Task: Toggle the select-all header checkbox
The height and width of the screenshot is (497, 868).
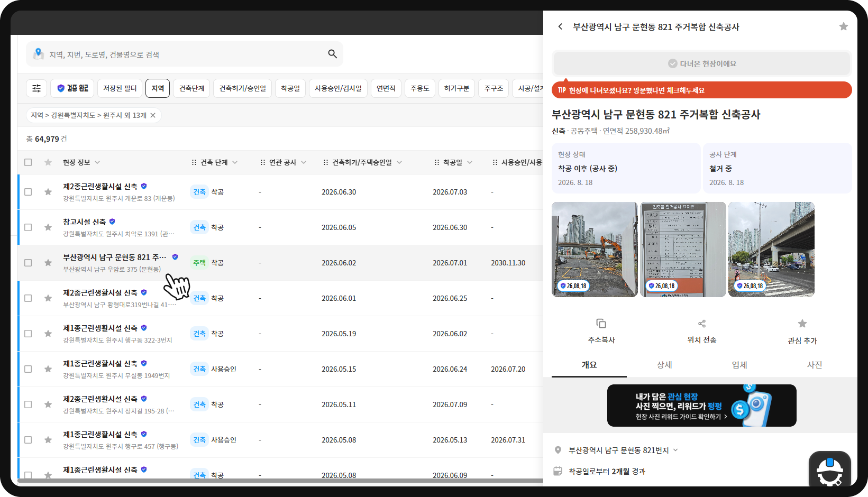Action: 28,162
